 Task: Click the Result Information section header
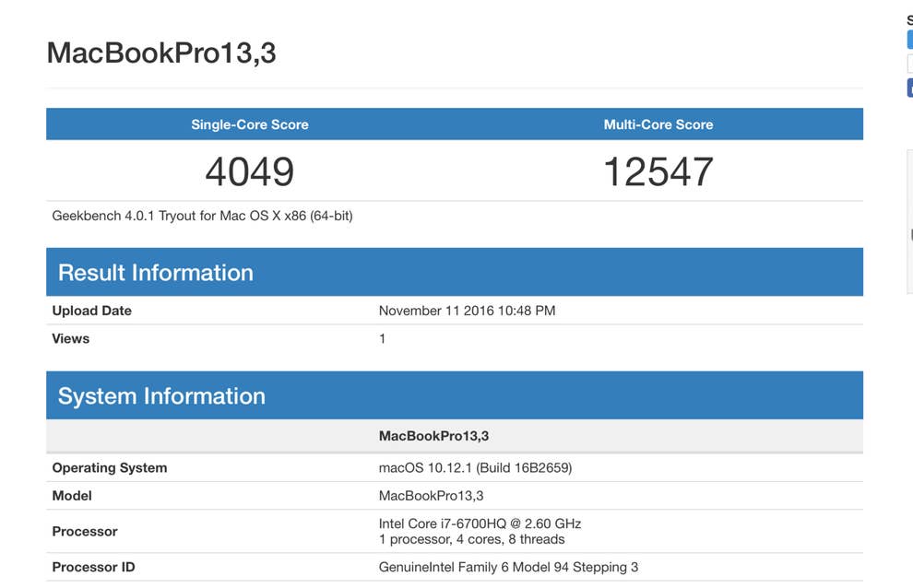pyautogui.click(x=155, y=273)
